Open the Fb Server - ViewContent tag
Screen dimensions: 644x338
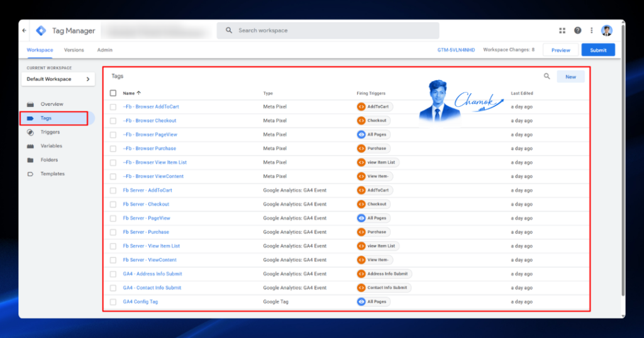[x=150, y=260]
